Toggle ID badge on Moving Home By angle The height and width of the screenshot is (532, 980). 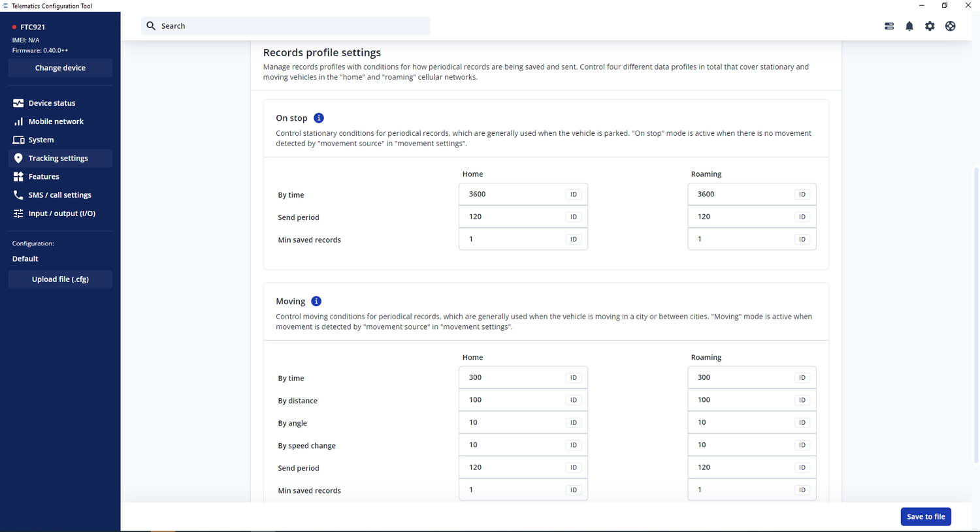(x=573, y=423)
